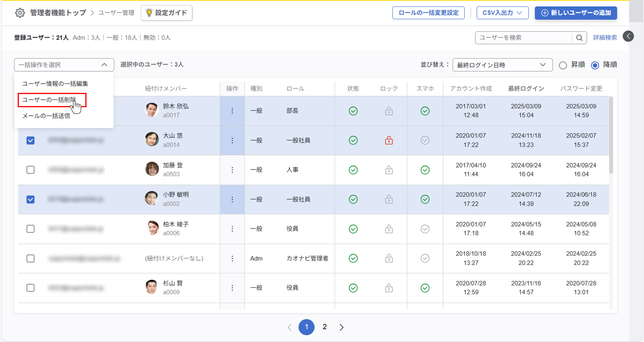Open the 最終ログイン日時 sort dropdown
This screenshot has width=644, height=342.
[502, 65]
